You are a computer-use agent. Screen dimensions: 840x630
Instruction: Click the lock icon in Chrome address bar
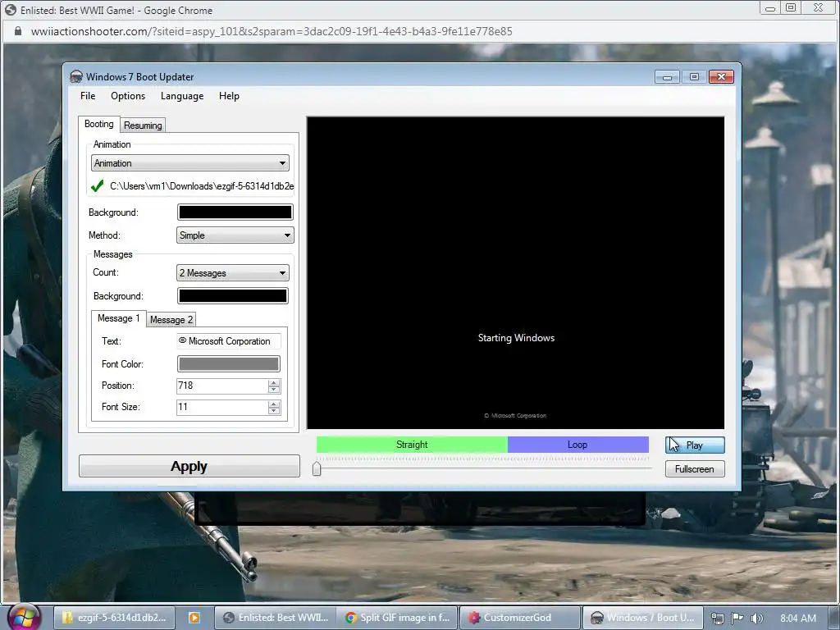18,32
